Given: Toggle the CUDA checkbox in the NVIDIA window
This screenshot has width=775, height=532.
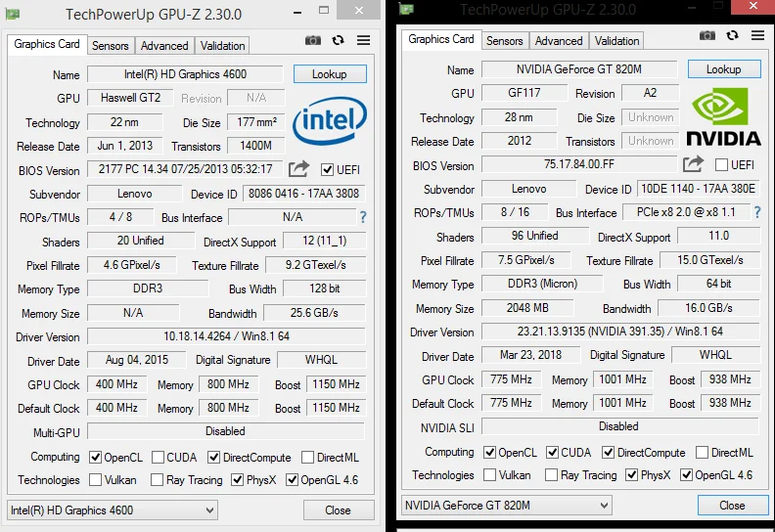Looking at the screenshot, I should (553, 453).
